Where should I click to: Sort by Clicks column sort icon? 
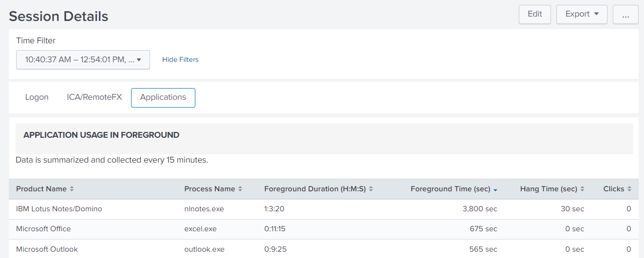pyautogui.click(x=629, y=189)
